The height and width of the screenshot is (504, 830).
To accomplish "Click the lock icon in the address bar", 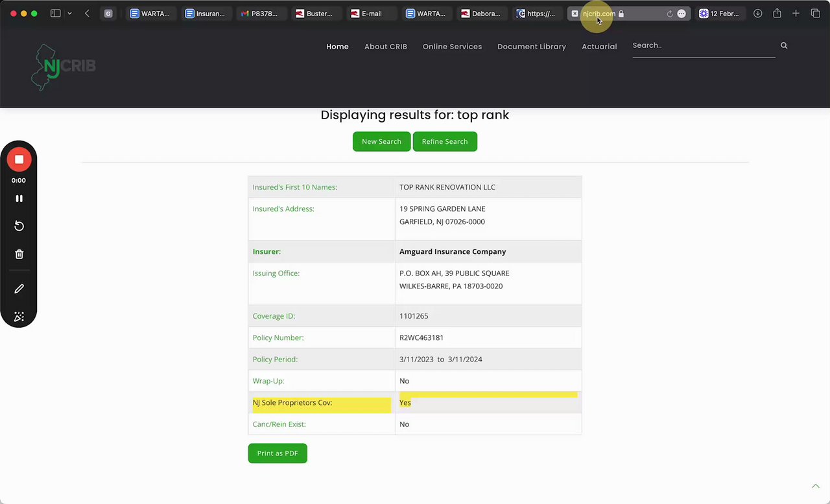I will point(621,14).
